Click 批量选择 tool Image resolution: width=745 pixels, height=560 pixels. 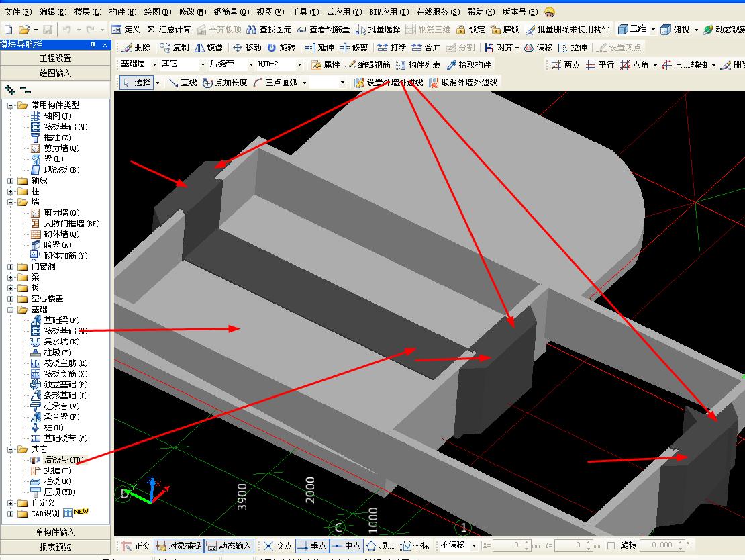[x=378, y=30]
